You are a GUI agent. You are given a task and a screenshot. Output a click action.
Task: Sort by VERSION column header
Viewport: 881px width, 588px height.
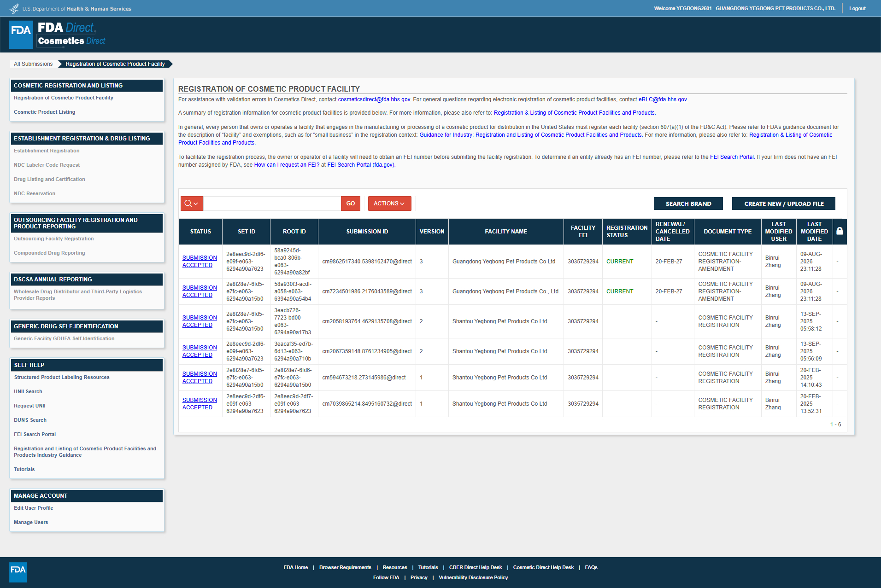(x=432, y=232)
